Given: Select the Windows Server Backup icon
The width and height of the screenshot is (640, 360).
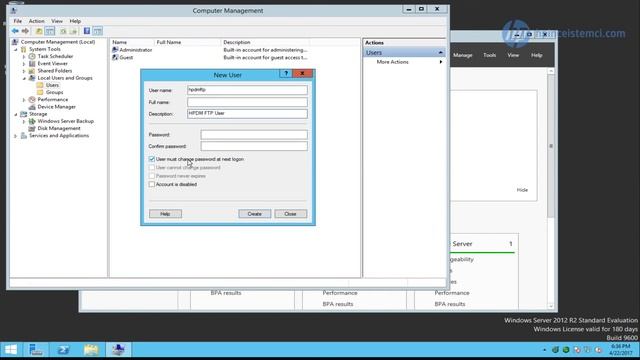Looking at the screenshot, I should click(x=32, y=121).
